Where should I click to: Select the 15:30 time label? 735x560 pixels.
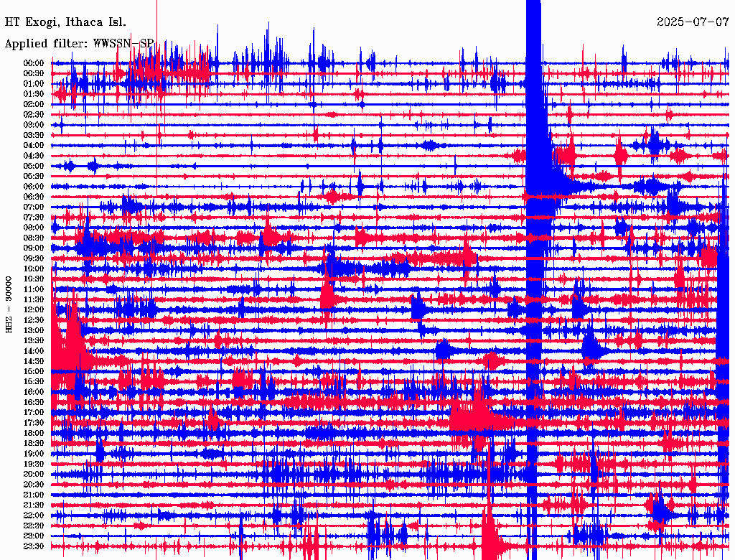tap(34, 382)
